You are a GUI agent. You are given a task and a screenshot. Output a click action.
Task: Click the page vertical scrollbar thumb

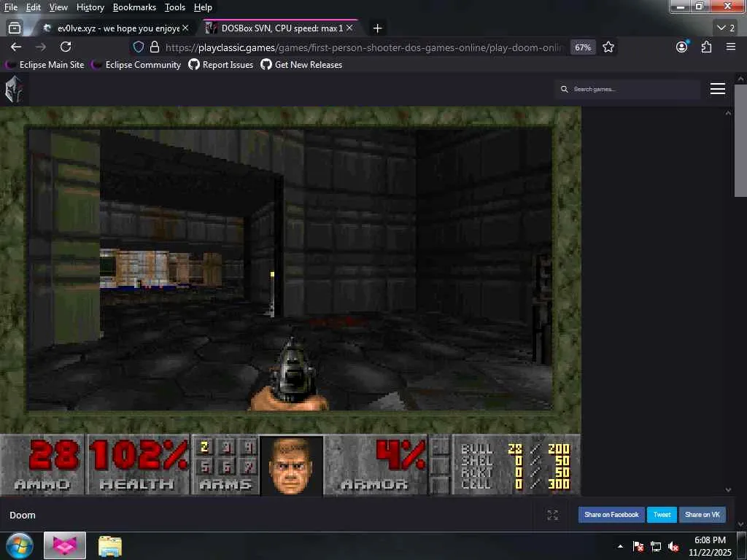pos(740,141)
